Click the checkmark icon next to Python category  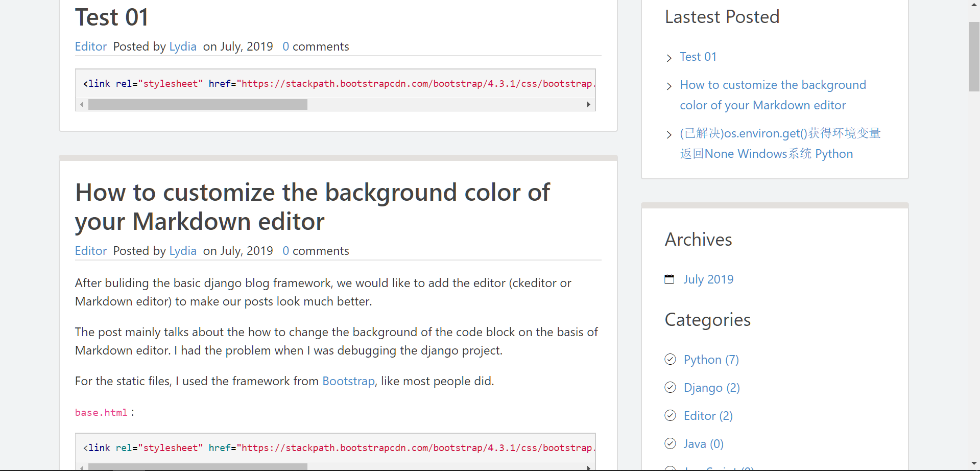671,359
